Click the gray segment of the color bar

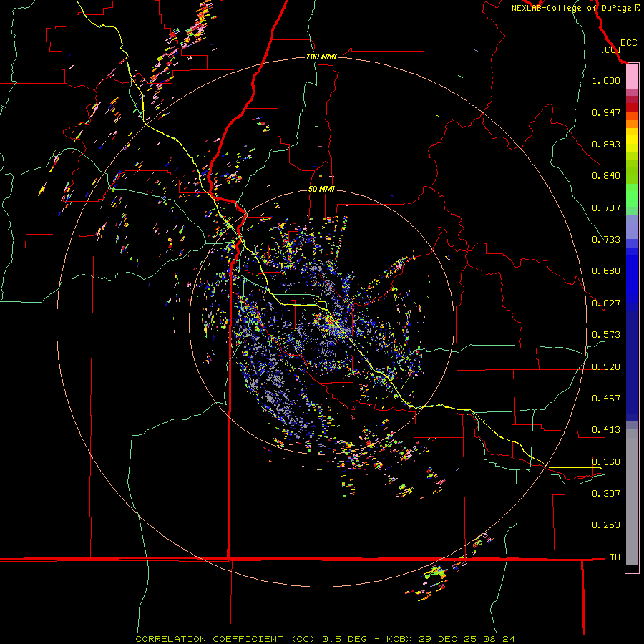pos(632,497)
